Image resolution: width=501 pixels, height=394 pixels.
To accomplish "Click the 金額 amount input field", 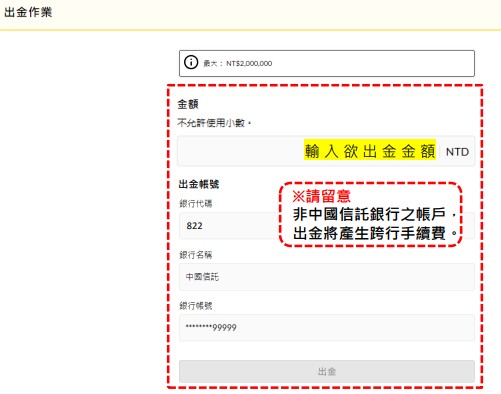I will 326,151.
